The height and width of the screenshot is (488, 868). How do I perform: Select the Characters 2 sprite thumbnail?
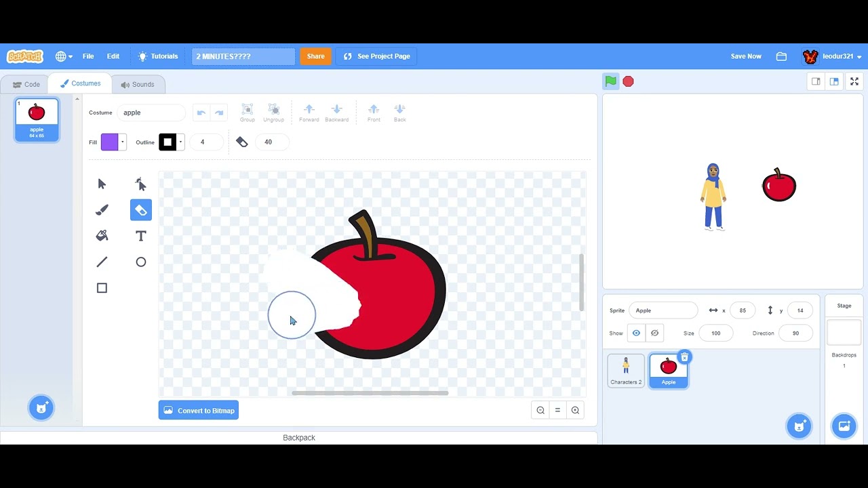tap(626, 371)
